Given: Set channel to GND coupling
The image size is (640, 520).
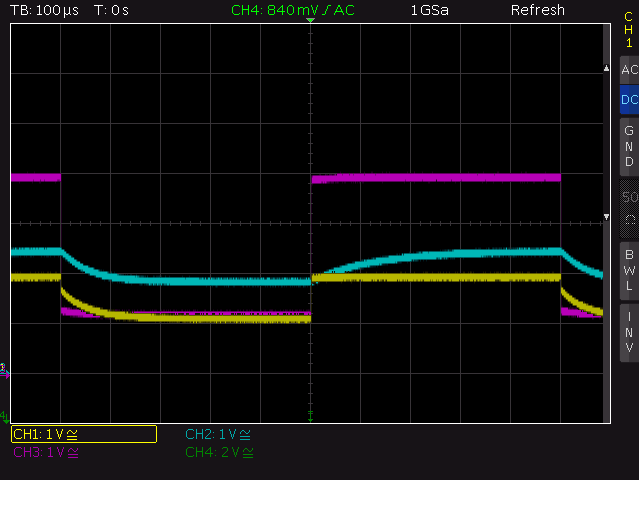Looking at the screenshot, I should coord(629,147).
